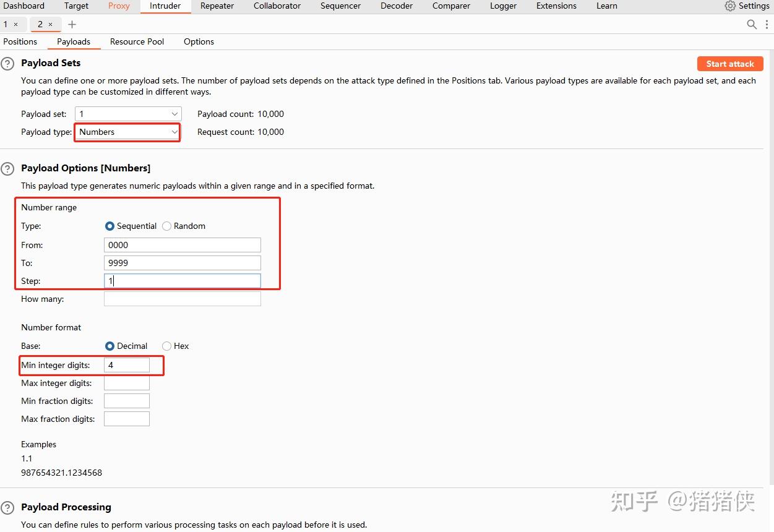Enable the Hex number base
This screenshot has width=774, height=532.
(166, 346)
